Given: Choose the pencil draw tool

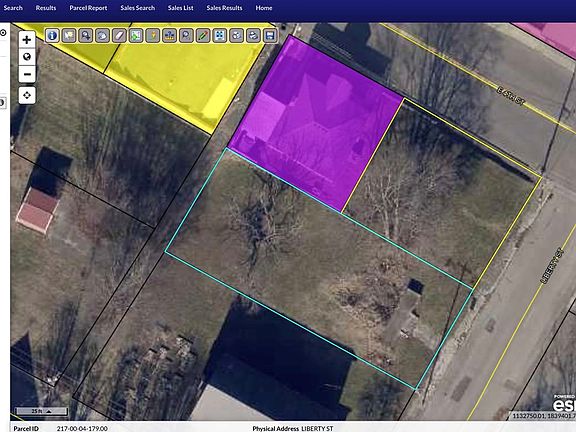Looking at the screenshot, I should (203, 36).
